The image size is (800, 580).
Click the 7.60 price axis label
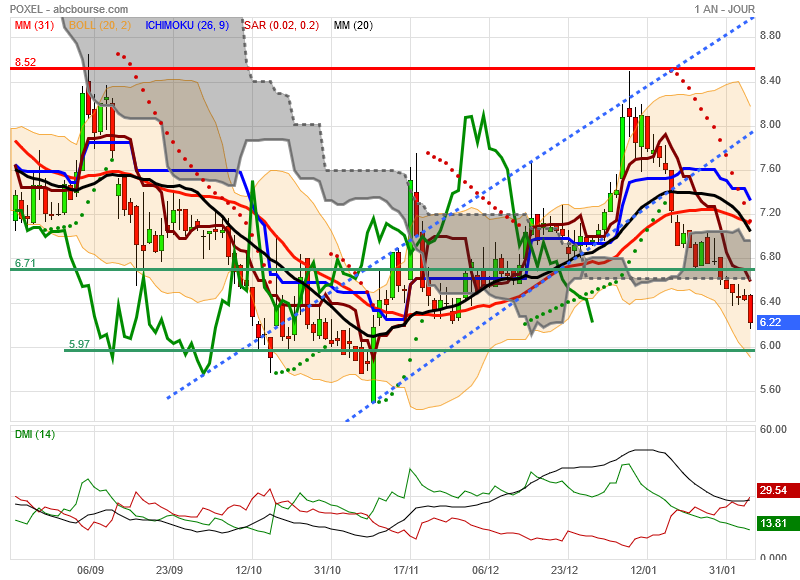click(770, 168)
